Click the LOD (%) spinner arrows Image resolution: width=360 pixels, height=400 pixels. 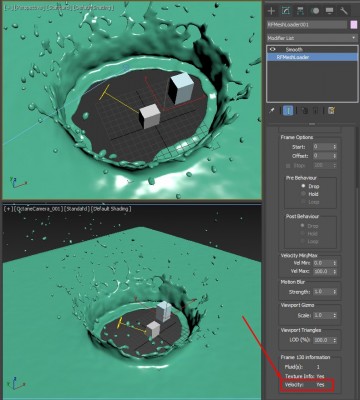[x=335, y=340]
